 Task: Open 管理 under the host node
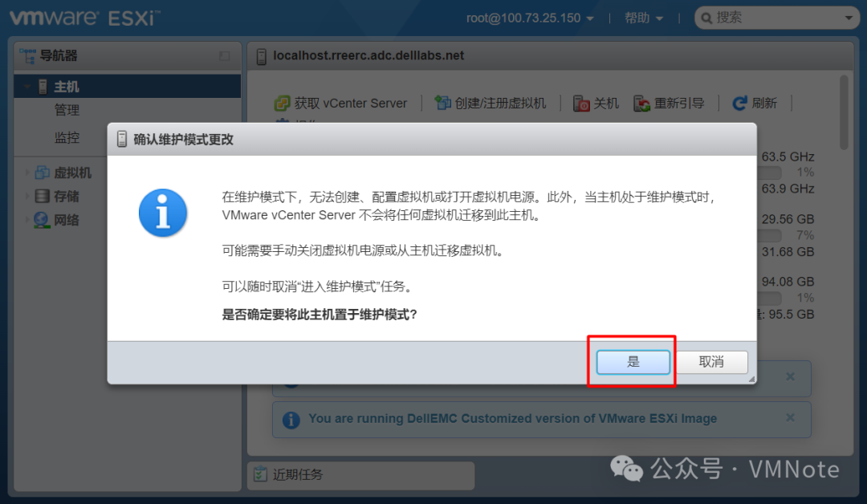pyautogui.click(x=67, y=110)
